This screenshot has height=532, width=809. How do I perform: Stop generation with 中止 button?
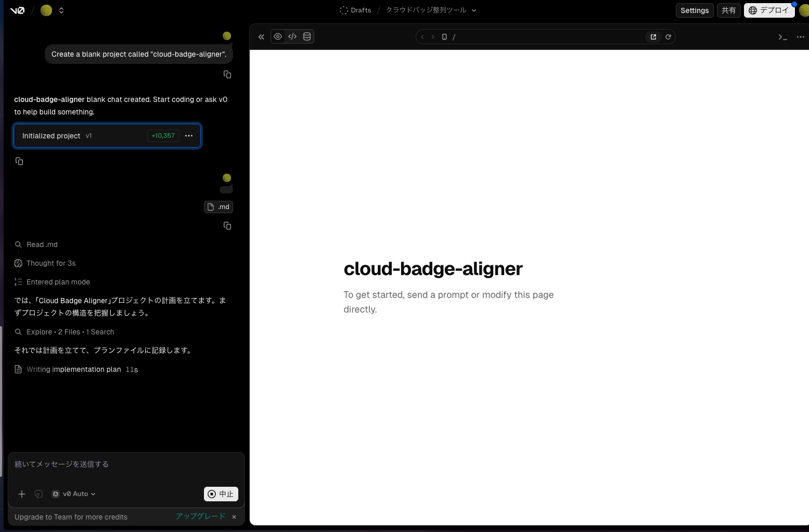tap(221, 494)
